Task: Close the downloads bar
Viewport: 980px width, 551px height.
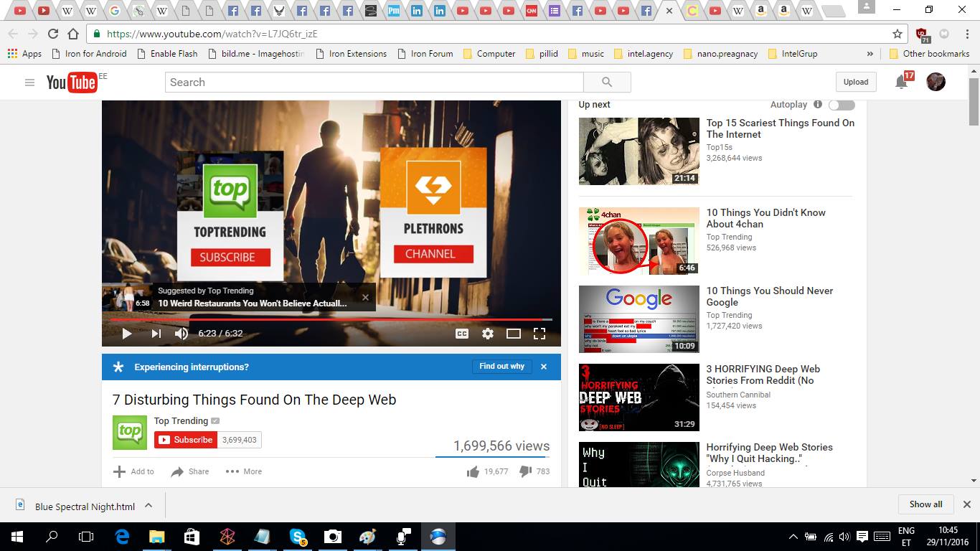Action: 966,504
